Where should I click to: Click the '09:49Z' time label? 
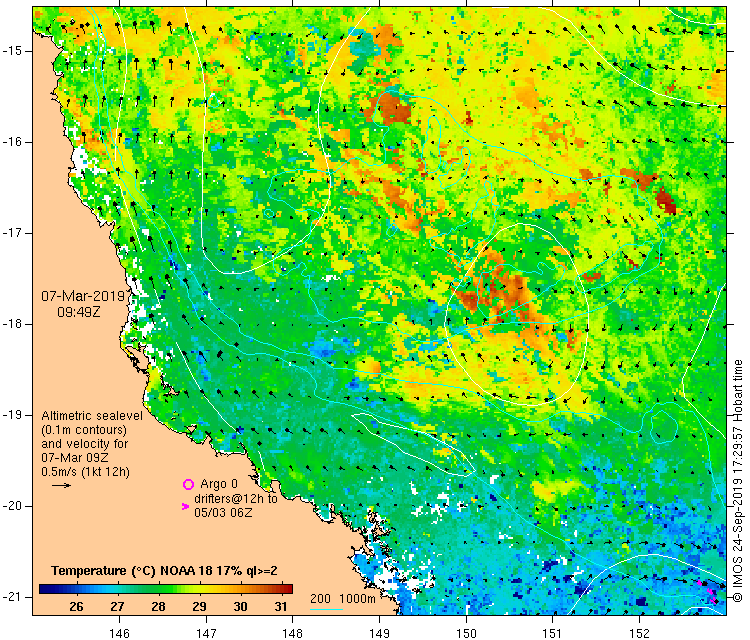(x=79, y=312)
